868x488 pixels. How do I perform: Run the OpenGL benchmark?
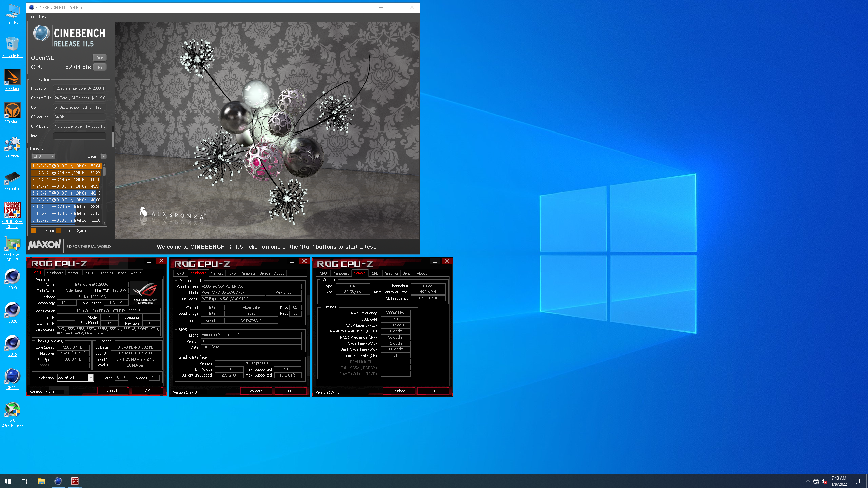[100, 58]
